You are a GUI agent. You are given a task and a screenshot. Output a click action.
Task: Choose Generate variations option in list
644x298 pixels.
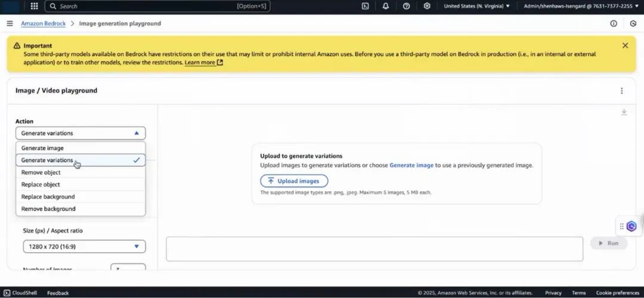tap(80, 160)
